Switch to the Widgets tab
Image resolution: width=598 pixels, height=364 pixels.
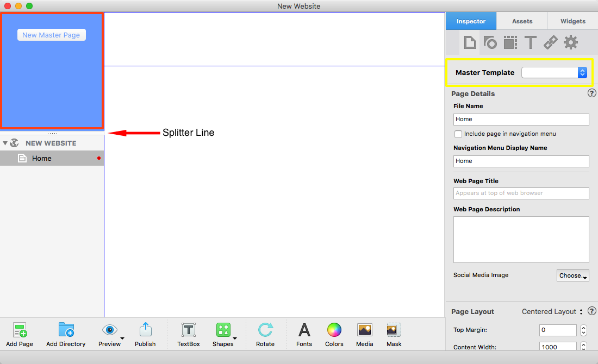[x=573, y=21]
